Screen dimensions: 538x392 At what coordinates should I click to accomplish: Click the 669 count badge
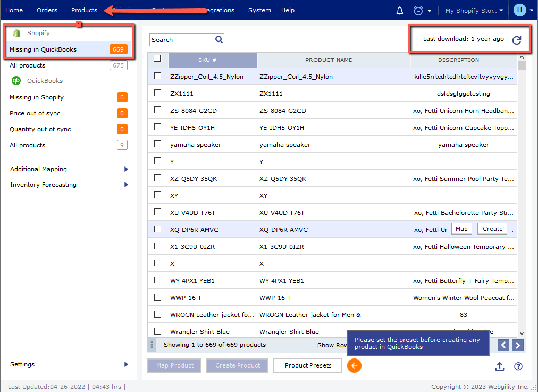119,49
